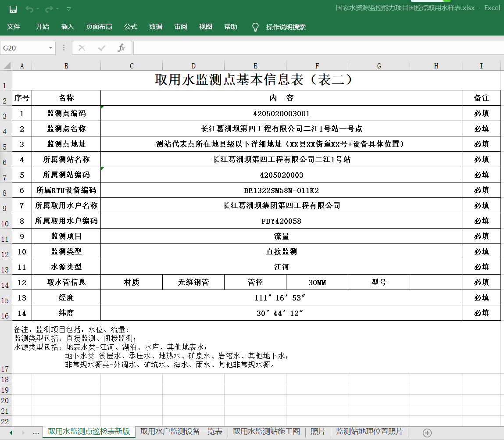Screen dimensions: 504x440
Task: Click the lightbulb Tell Me search icon
Action: point(255,27)
